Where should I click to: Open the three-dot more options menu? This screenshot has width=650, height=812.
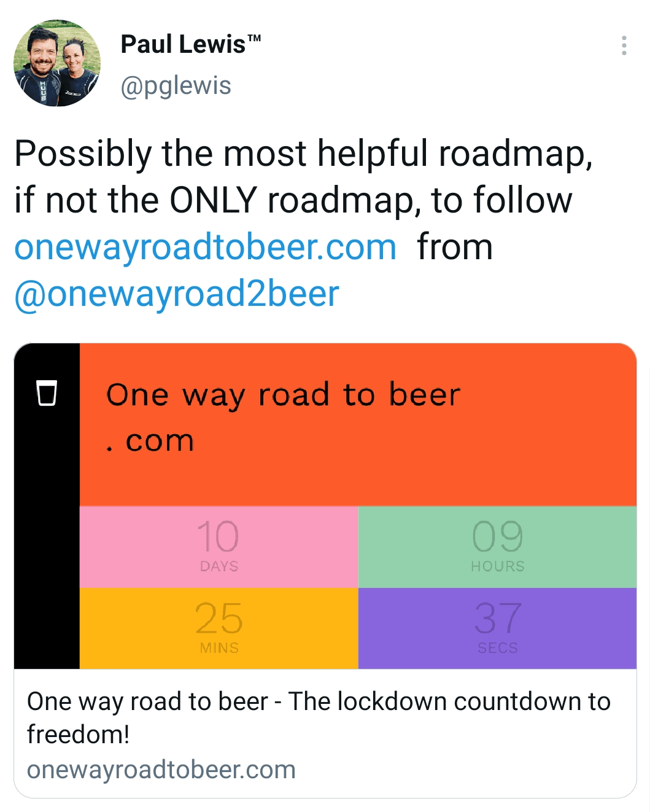tap(624, 45)
